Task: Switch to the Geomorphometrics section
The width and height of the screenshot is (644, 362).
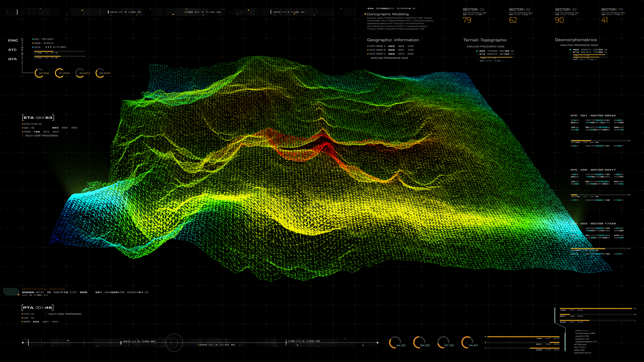Action: tap(575, 40)
